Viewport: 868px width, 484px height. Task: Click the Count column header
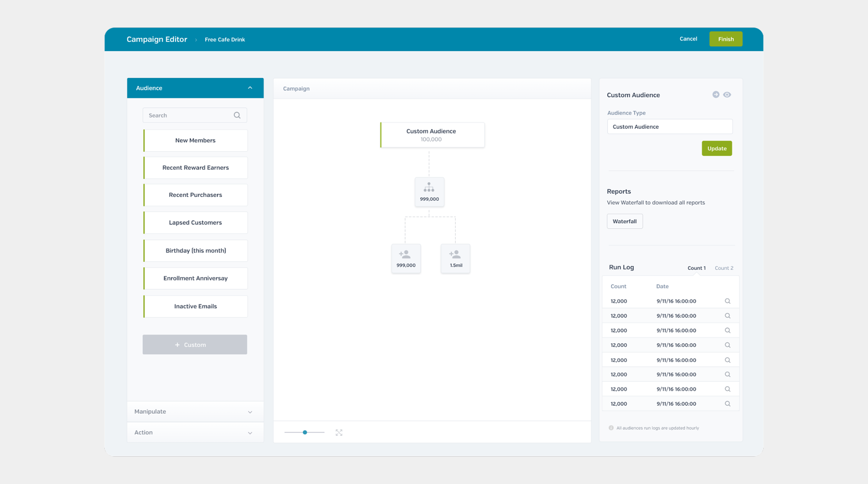tap(618, 286)
